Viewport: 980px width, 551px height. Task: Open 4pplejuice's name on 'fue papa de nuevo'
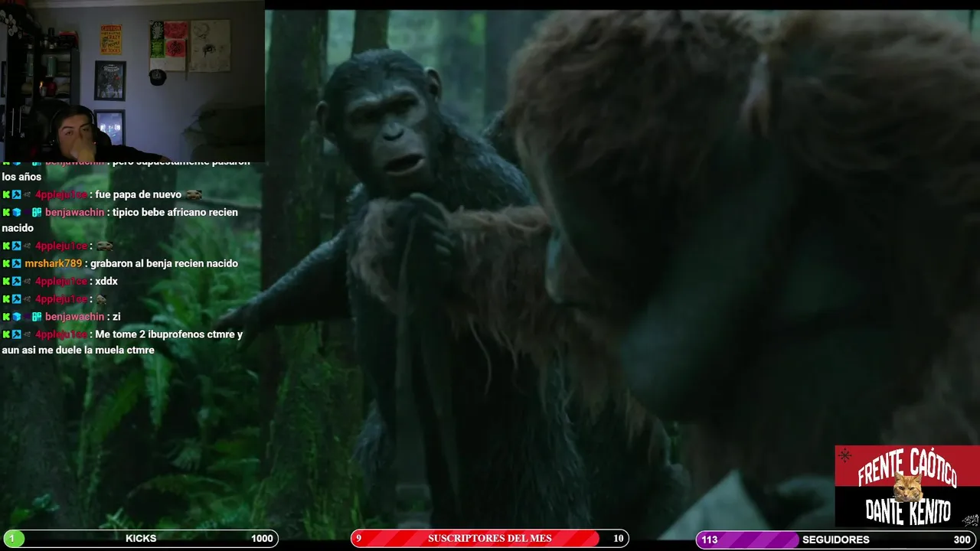pyautogui.click(x=61, y=194)
